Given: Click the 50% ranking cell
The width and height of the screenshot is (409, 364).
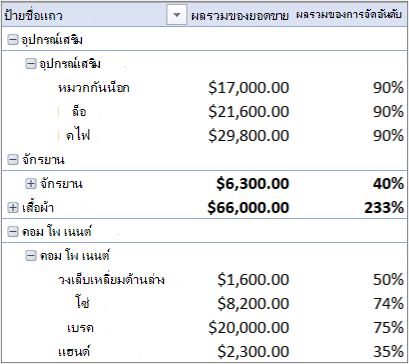Looking at the screenshot, I should click(388, 280).
